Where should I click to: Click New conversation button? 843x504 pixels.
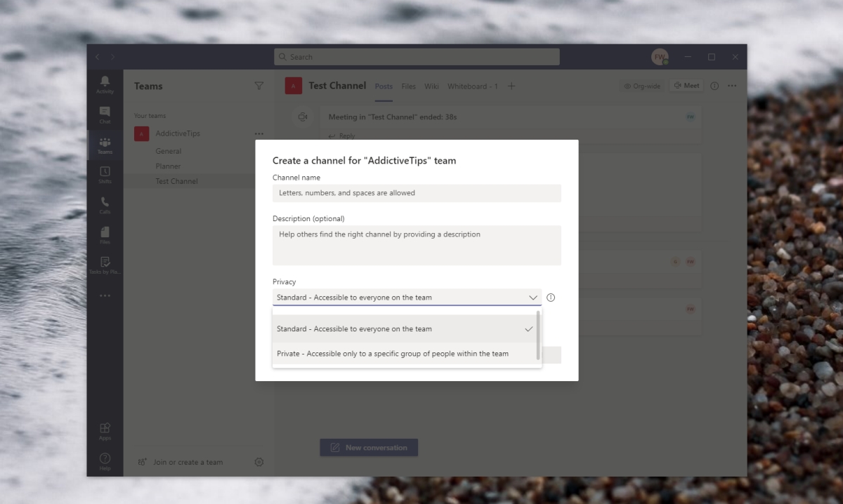pos(369,447)
